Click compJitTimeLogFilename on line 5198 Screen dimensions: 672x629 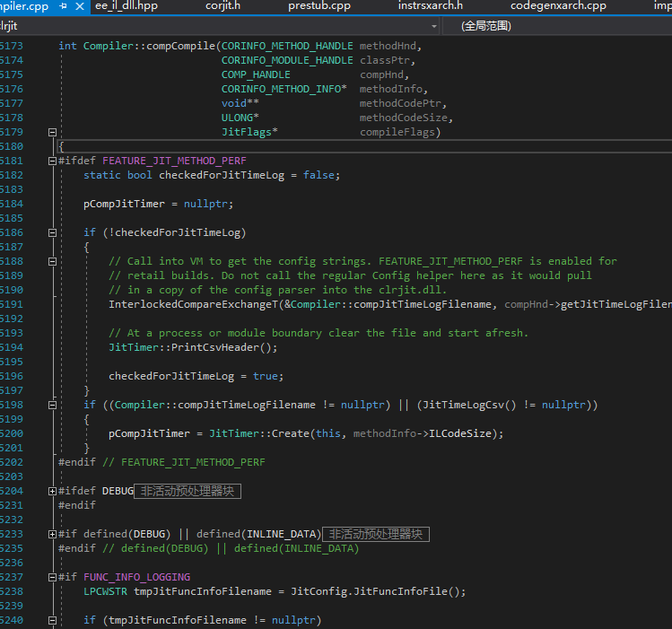point(247,405)
